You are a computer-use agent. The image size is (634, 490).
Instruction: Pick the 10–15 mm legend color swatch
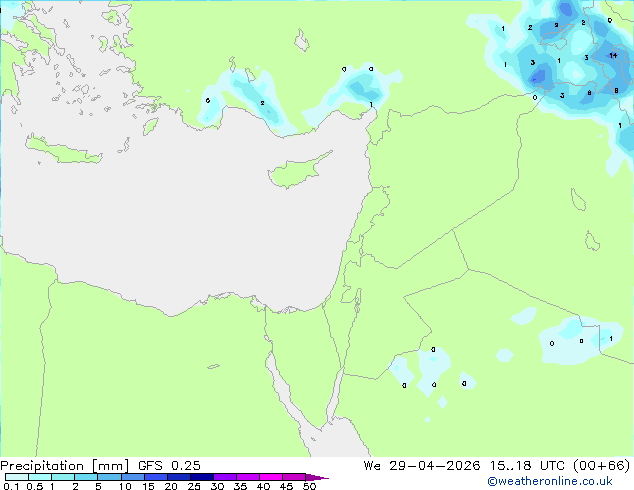[132, 477]
